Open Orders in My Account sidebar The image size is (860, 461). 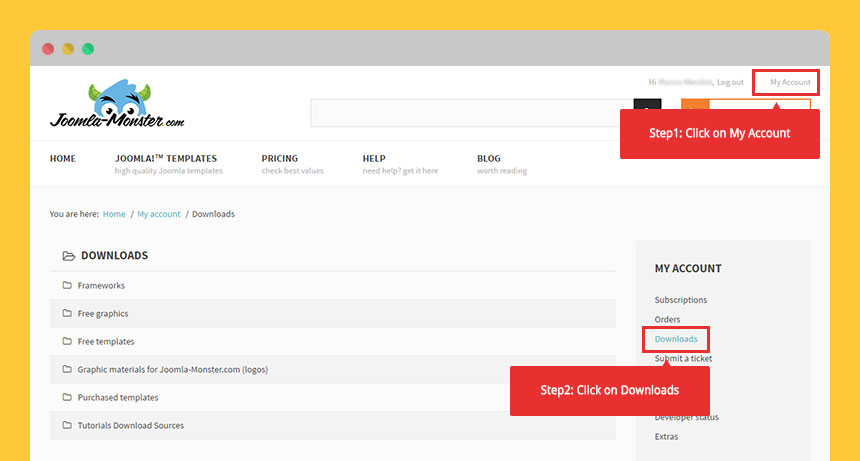tap(667, 319)
